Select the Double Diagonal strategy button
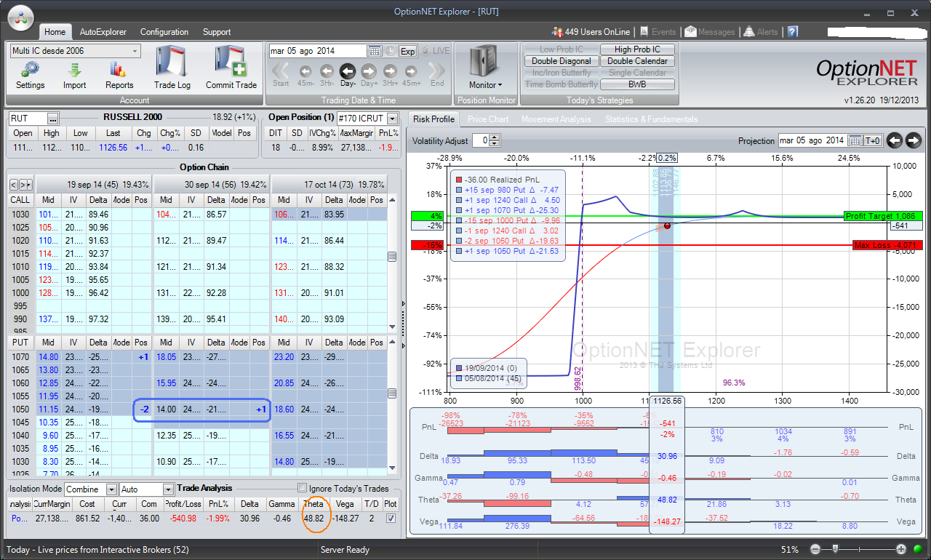 pos(561,61)
